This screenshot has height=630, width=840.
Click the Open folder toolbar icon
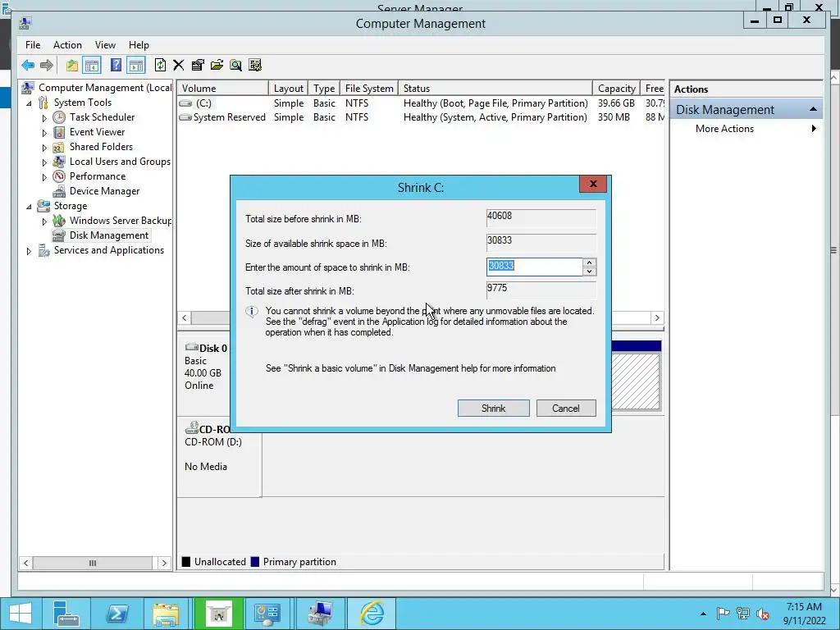tap(217, 66)
